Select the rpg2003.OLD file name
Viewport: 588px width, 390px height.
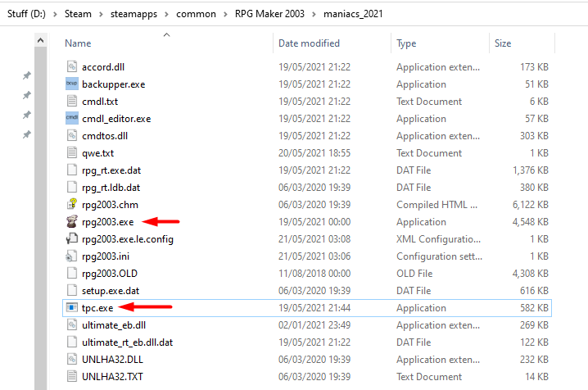pyautogui.click(x=110, y=274)
